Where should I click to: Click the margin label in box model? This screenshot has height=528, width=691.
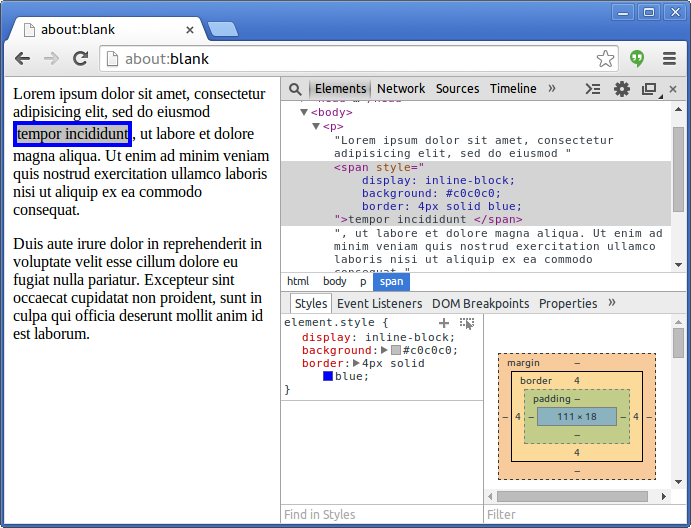pos(523,363)
